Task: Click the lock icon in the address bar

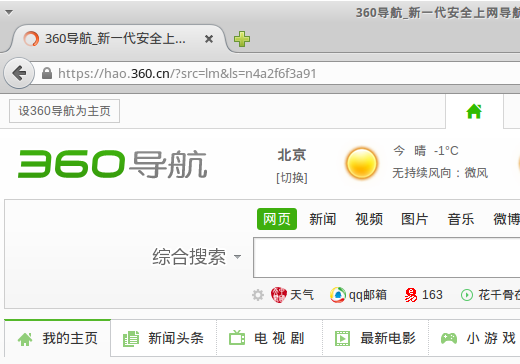Action: [47, 73]
